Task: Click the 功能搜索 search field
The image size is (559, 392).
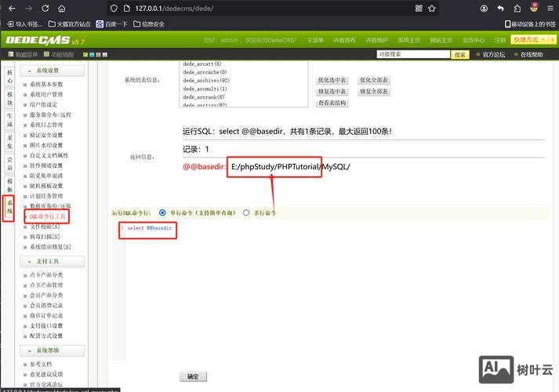Action: [413, 54]
